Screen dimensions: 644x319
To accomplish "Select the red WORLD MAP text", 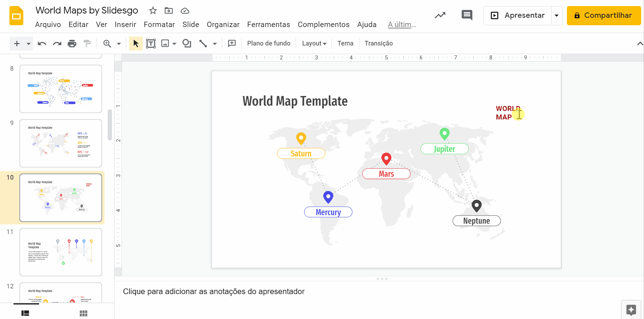I will point(508,113).
